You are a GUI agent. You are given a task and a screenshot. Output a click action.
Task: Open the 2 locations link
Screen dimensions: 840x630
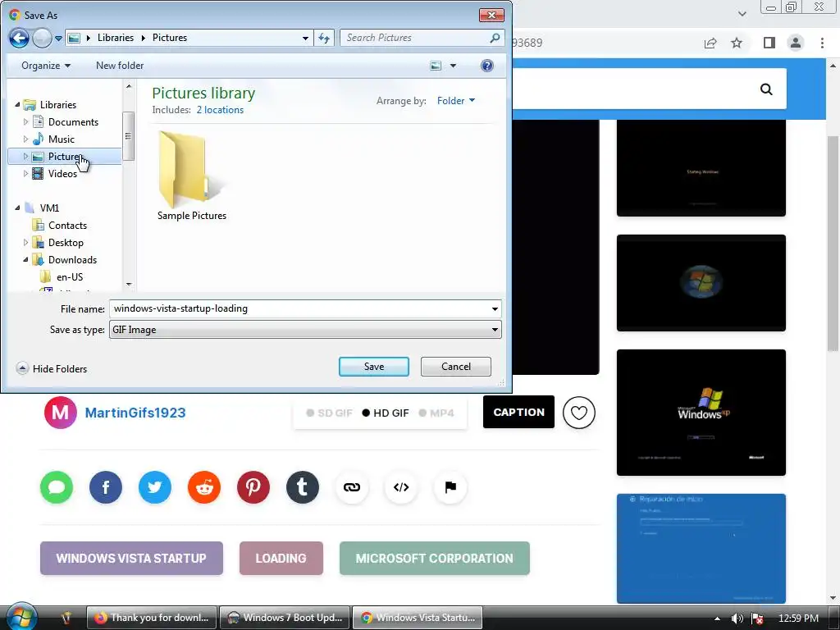pos(220,110)
